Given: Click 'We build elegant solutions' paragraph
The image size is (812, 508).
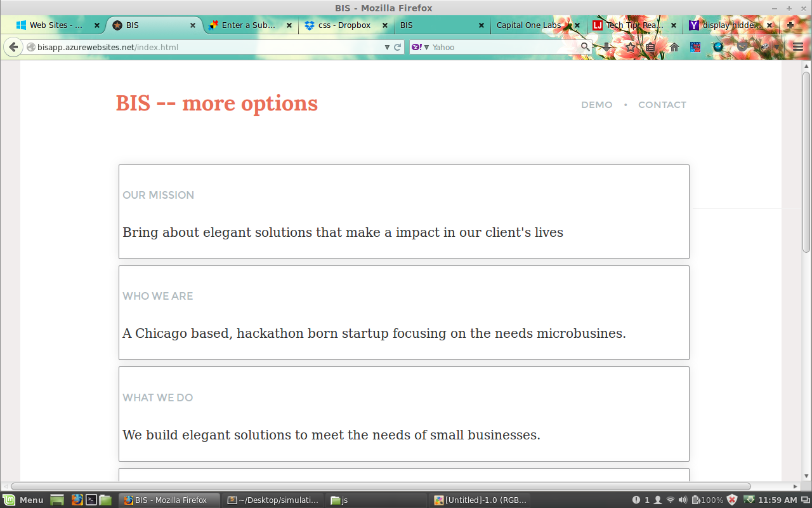Looking at the screenshot, I should tap(332, 435).
